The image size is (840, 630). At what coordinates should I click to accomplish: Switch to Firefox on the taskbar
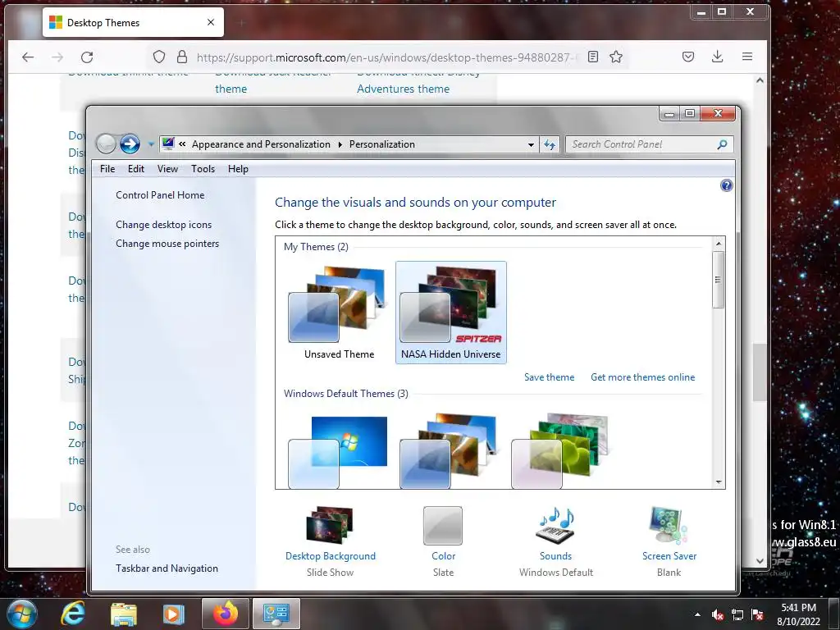225,614
